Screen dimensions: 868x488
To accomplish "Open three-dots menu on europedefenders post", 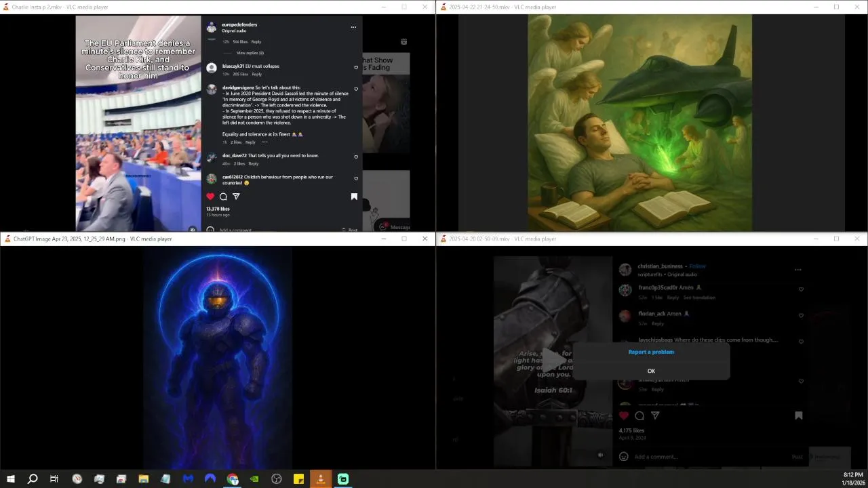I will coord(353,27).
